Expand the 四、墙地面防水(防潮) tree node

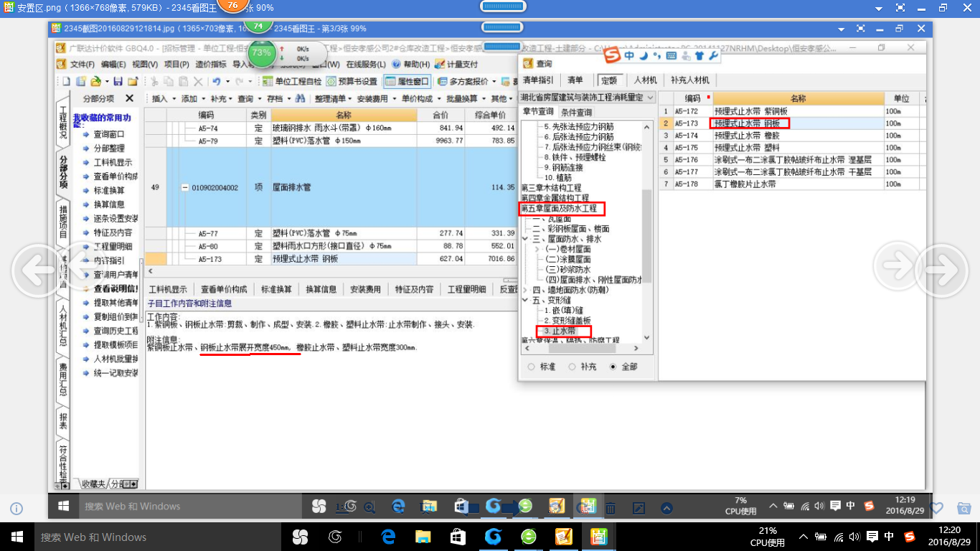(x=526, y=290)
